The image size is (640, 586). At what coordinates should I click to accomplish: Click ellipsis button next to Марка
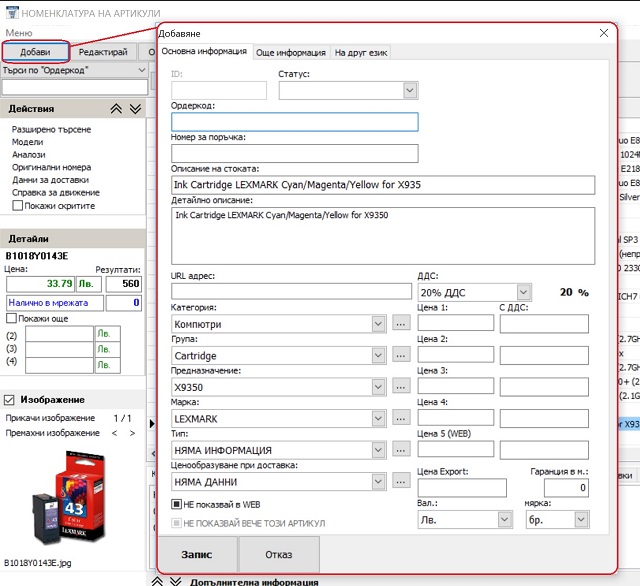click(x=401, y=417)
